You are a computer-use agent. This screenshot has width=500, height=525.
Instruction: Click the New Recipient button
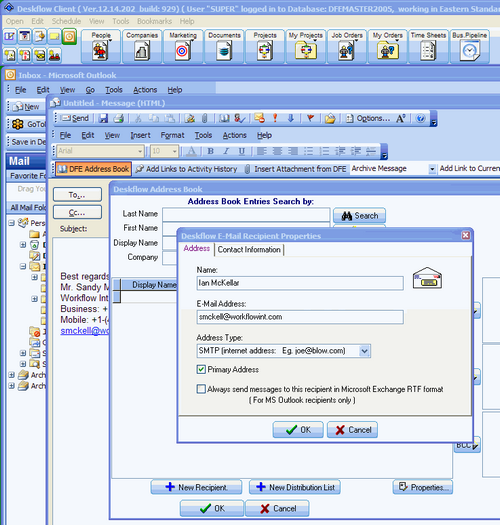click(196, 487)
